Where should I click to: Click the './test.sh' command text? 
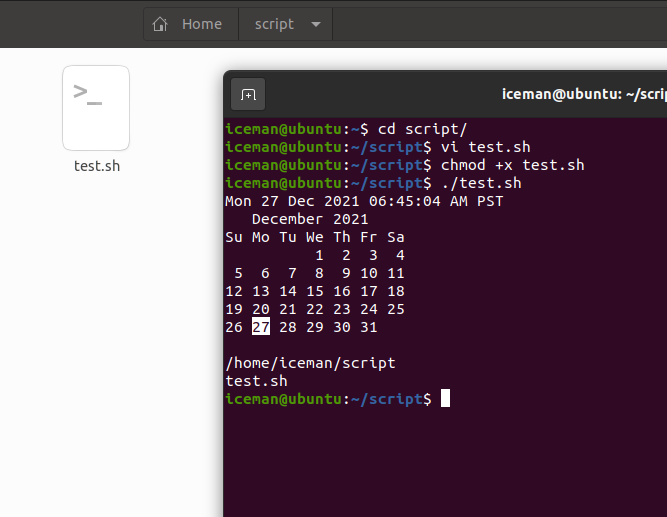tap(481, 183)
